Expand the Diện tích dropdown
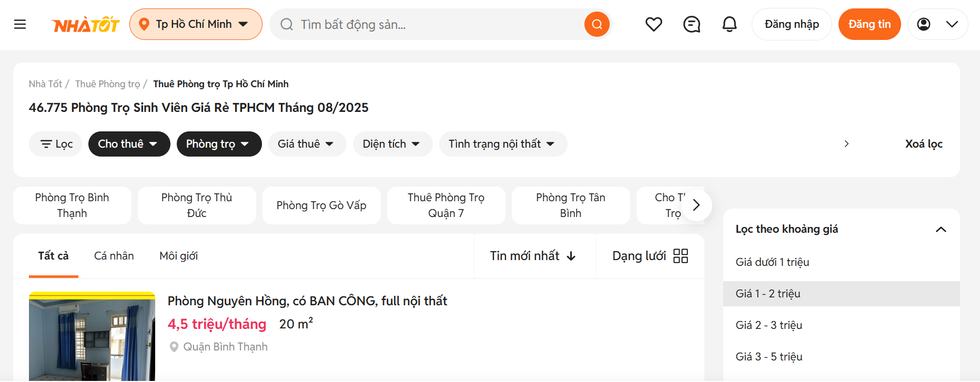 [x=392, y=144]
